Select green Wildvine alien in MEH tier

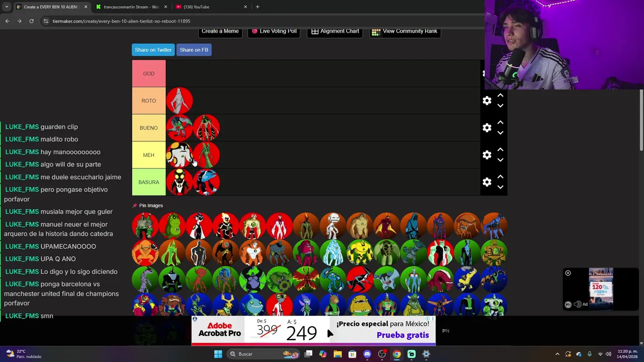(206, 155)
